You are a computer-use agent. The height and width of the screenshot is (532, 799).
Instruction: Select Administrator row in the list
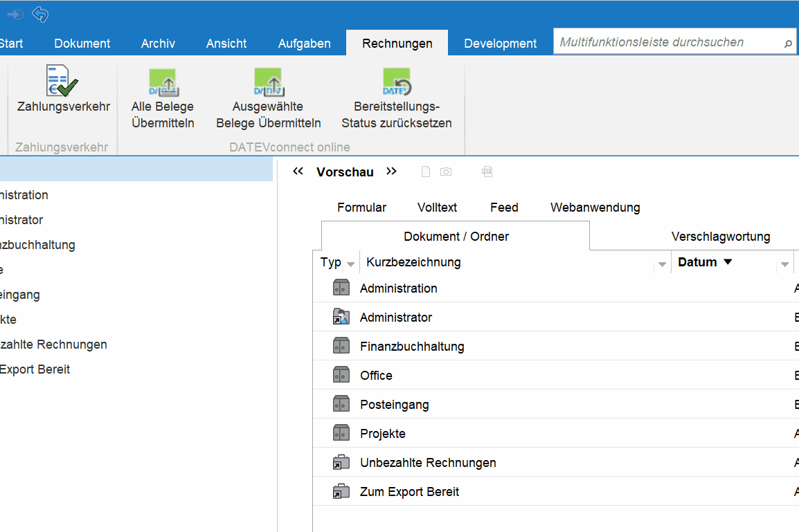(x=555, y=317)
